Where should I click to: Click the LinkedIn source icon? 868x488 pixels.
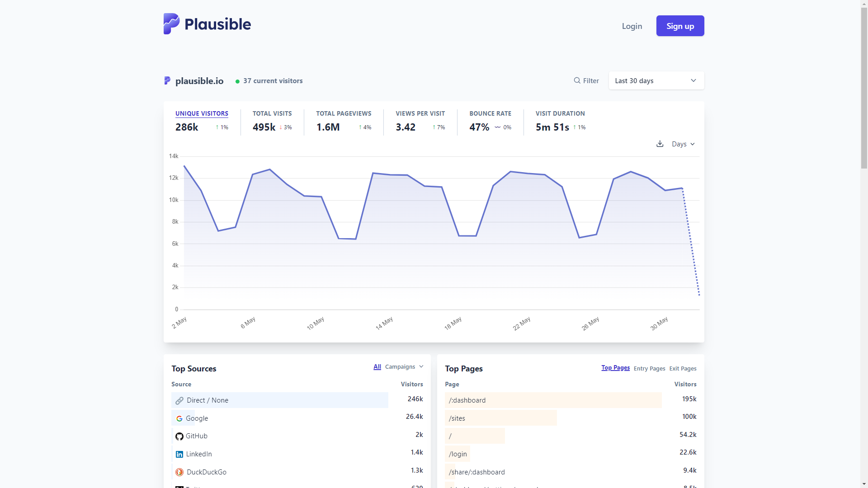click(179, 454)
